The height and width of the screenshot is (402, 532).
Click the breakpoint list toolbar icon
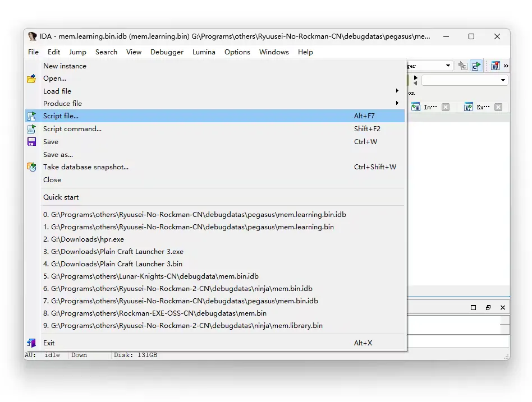[x=495, y=66]
